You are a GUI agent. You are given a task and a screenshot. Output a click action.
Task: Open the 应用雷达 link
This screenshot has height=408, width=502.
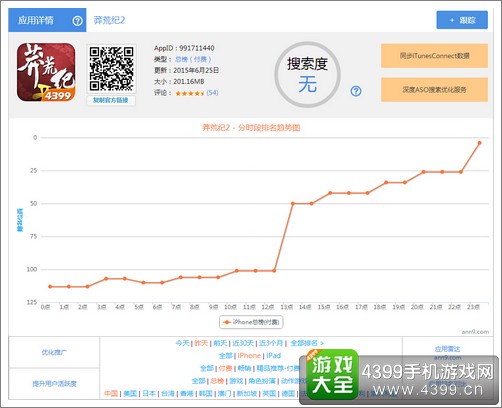point(447,349)
